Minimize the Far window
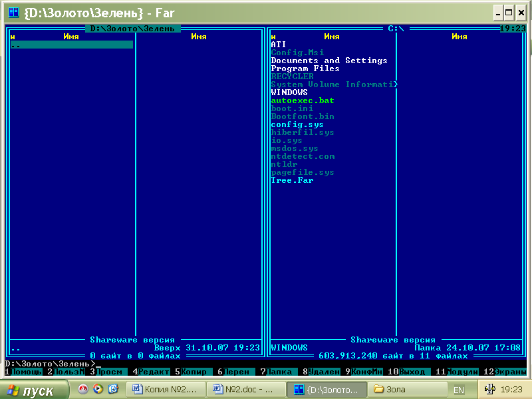The image size is (532, 399). tap(497, 13)
